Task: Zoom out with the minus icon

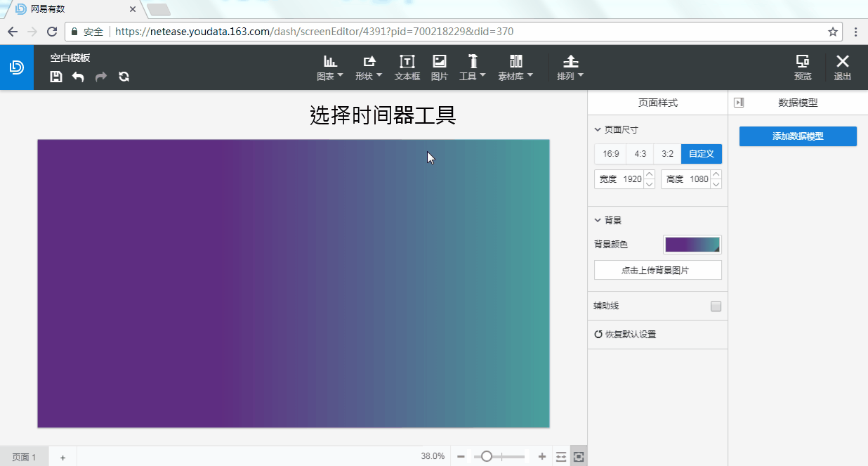Action: [x=461, y=457]
